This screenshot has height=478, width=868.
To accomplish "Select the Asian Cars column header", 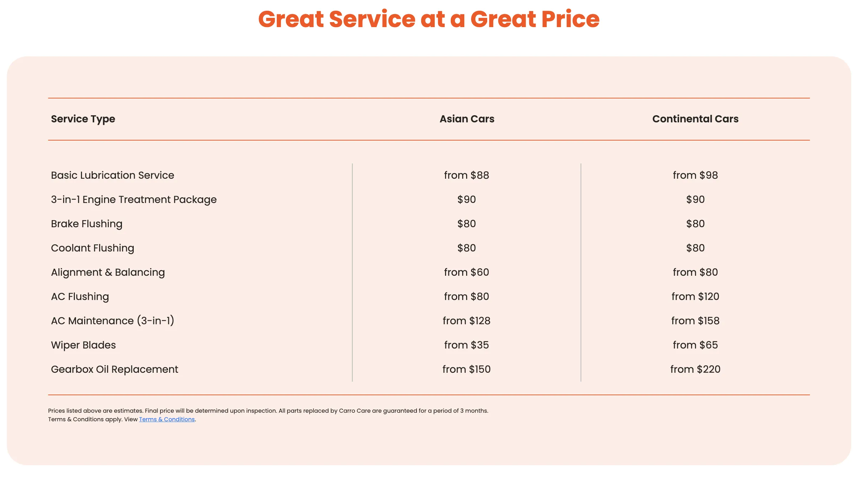I will (x=466, y=119).
